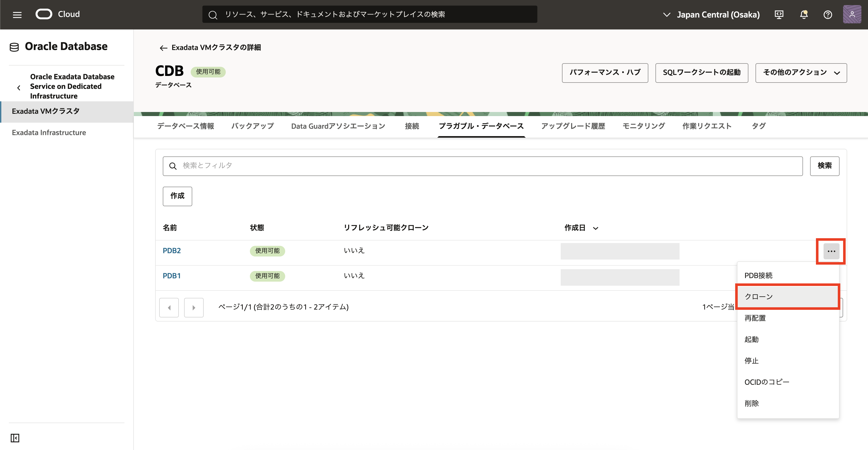The height and width of the screenshot is (450, 868).
Task: Open the hamburger navigation menu
Action: 17,14
